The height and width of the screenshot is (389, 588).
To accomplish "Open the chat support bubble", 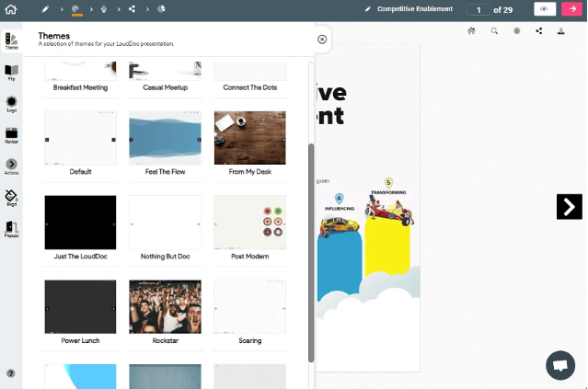I will [559, 365].
